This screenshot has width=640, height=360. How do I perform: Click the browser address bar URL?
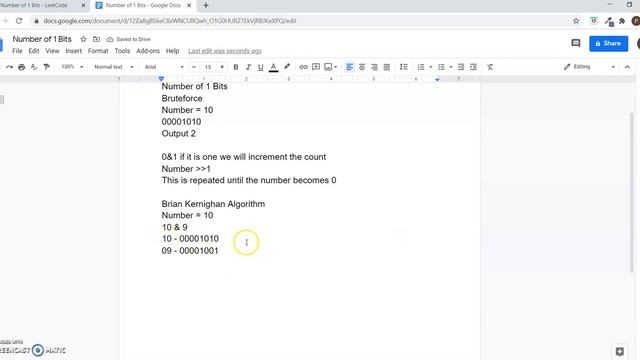pyautogui.click(x=169, y=21)
